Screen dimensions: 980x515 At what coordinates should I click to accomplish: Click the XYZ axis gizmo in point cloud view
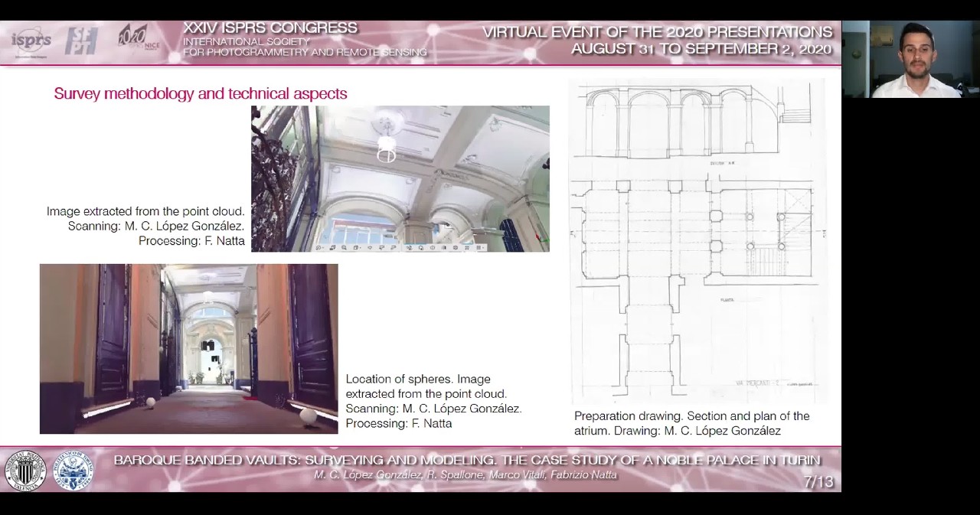tap(543, 240)
